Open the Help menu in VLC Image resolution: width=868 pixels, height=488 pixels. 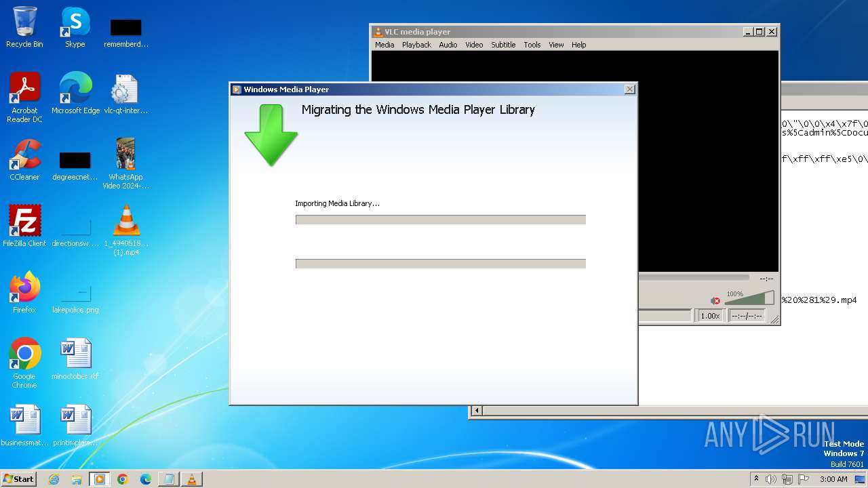(x=578, y=45)
